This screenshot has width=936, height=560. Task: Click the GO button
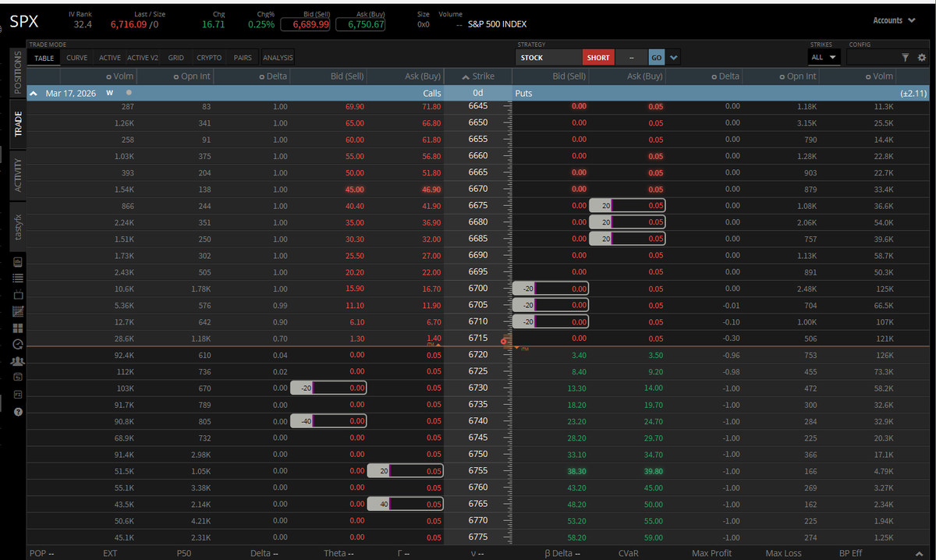pyautogui.click(x=656, y=58)
